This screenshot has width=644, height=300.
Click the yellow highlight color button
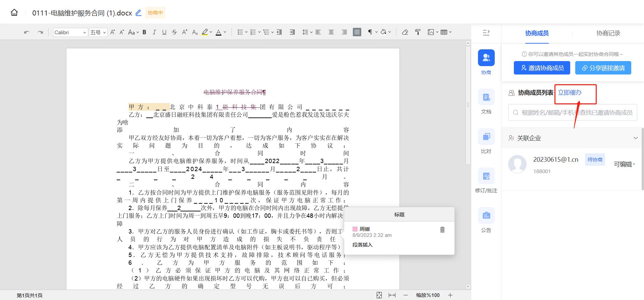(205, 32)
